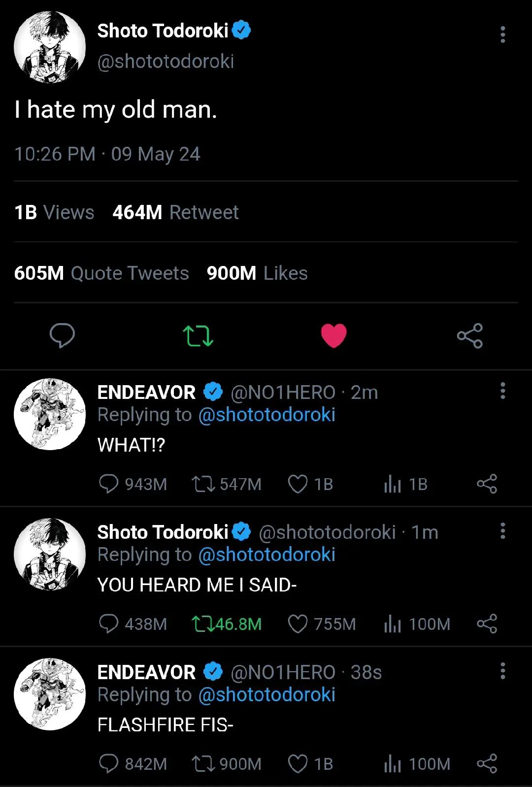Share the main "I hate my old man" tweet
532x787 pixels.
pos(469,335)
